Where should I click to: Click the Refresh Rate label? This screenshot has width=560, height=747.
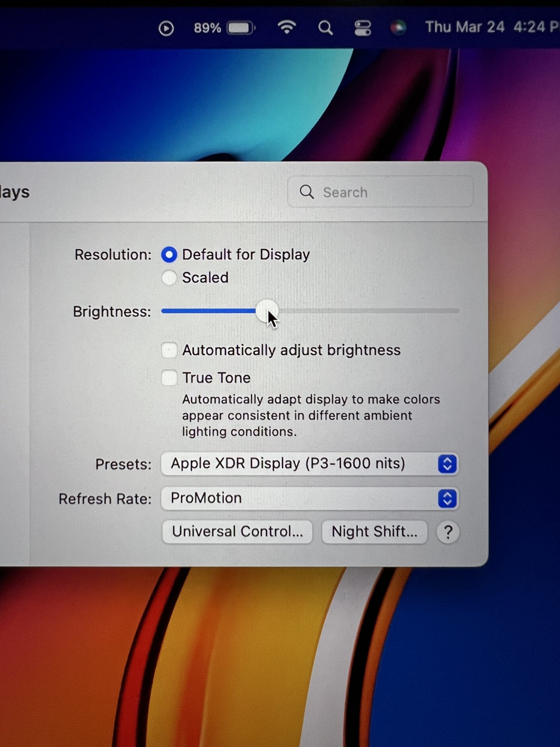point(105,499)
